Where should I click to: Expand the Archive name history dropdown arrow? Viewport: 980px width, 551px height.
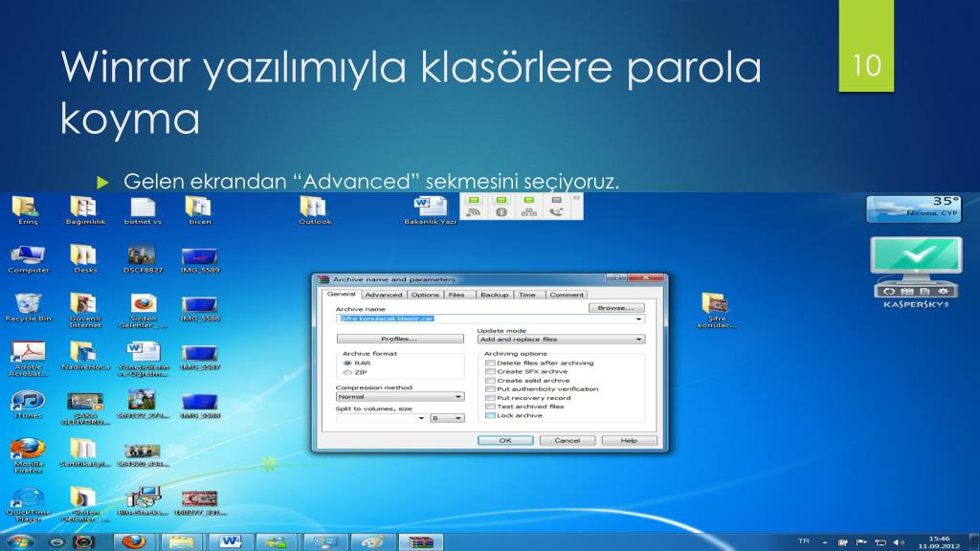pos(638,320)
